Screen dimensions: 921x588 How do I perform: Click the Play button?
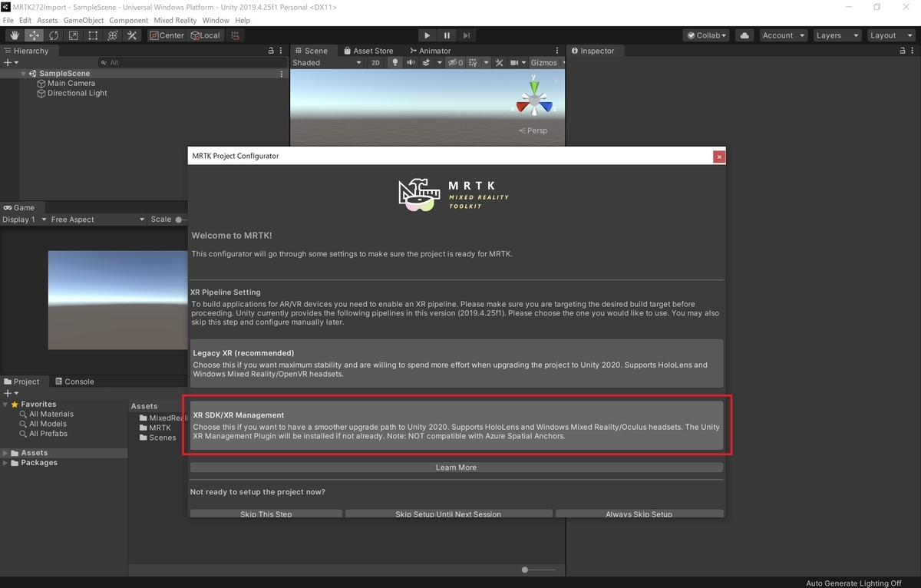(427, 35)
